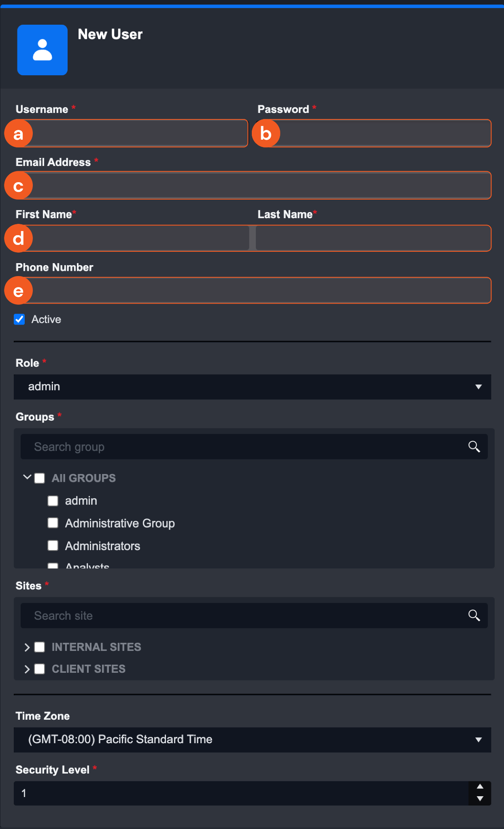Increase Security Level with up arrow

click(x=480, y=786)
